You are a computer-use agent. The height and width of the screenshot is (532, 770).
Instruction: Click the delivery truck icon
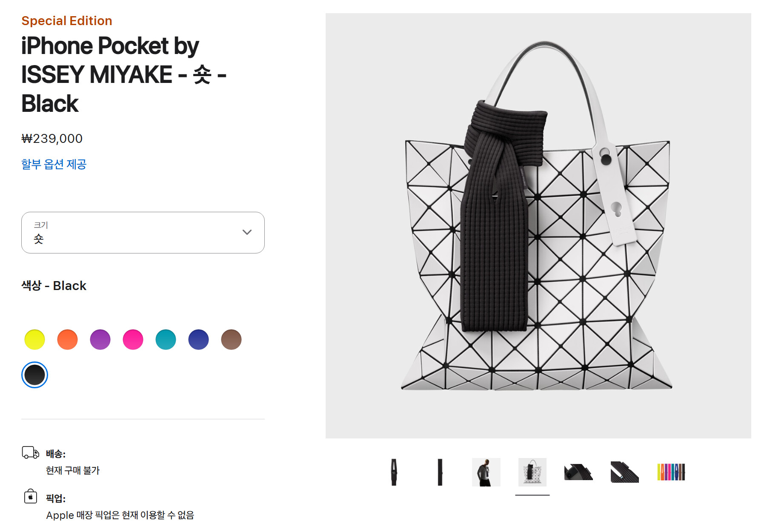[x=30, y=452]
